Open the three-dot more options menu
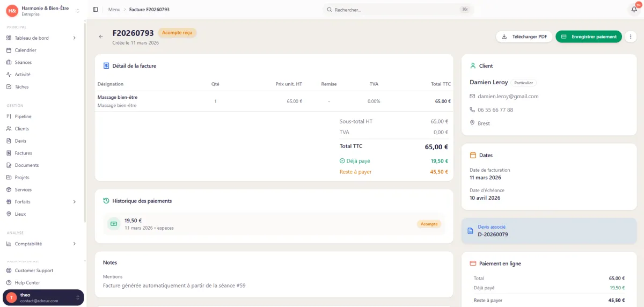The width and height of the screenshot is (644, 307). point(631,36)
